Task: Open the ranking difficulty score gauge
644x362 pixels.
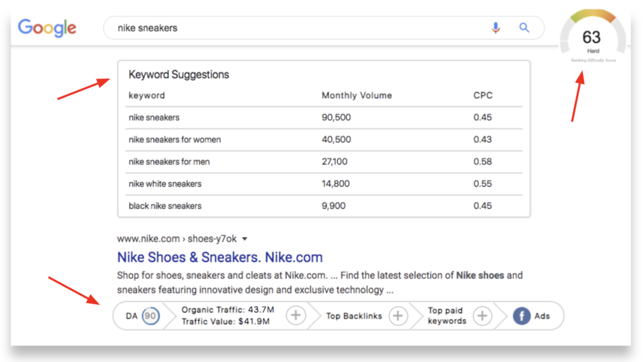Action: [x=592, y=37]
